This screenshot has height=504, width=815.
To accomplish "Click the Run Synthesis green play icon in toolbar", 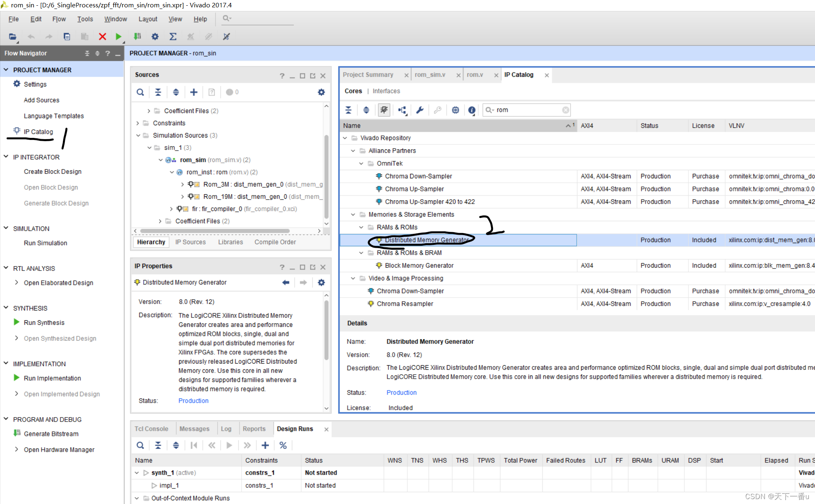I will [118, 37].
